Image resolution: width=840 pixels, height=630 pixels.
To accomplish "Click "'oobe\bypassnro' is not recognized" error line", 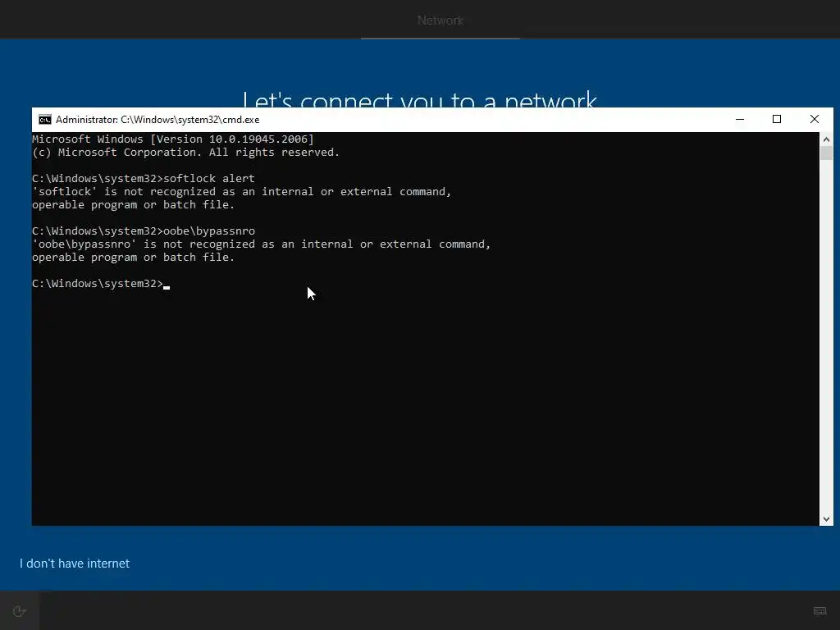I will (261, 244).
